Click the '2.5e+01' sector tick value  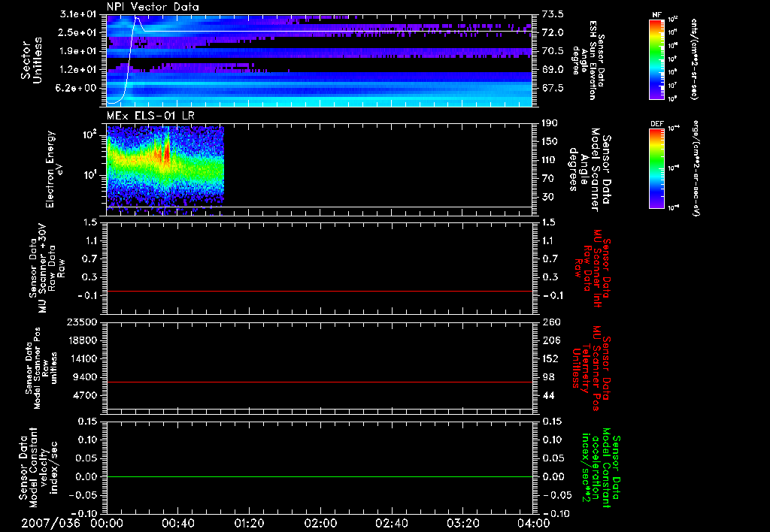point(78,32)
